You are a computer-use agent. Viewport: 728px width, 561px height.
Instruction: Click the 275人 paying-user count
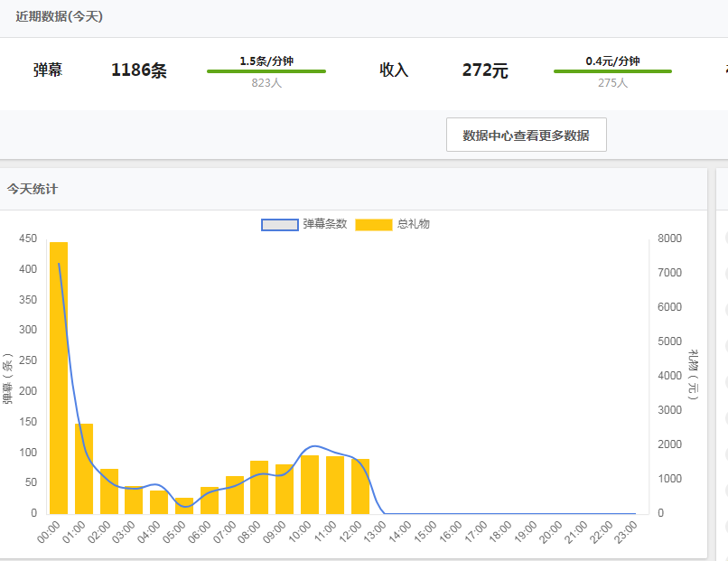pos(611,81)
